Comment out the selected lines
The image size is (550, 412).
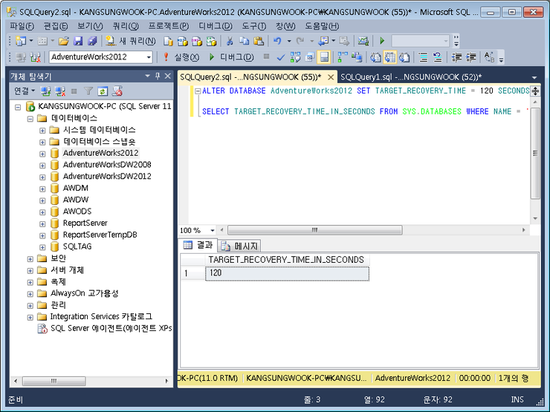pyautogui.click(x=423, y=57)
